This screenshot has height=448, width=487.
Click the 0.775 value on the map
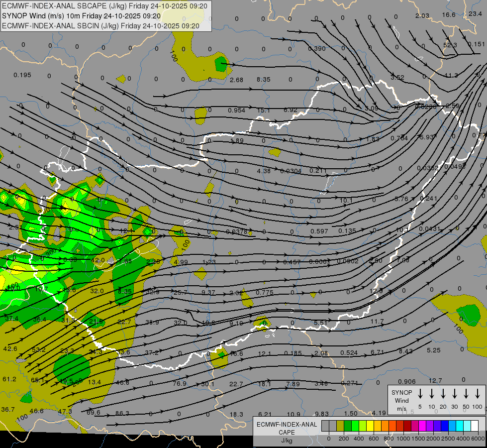pyautogui.click(x=265, y=292)
